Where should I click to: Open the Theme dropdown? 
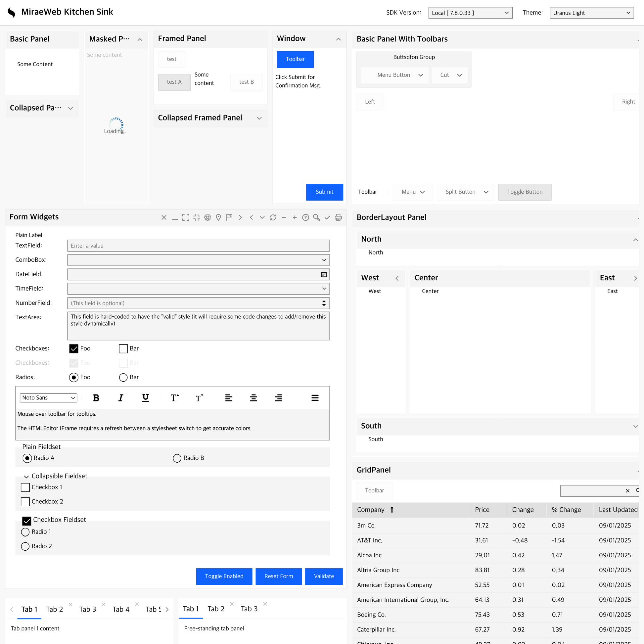click(591, 13)
